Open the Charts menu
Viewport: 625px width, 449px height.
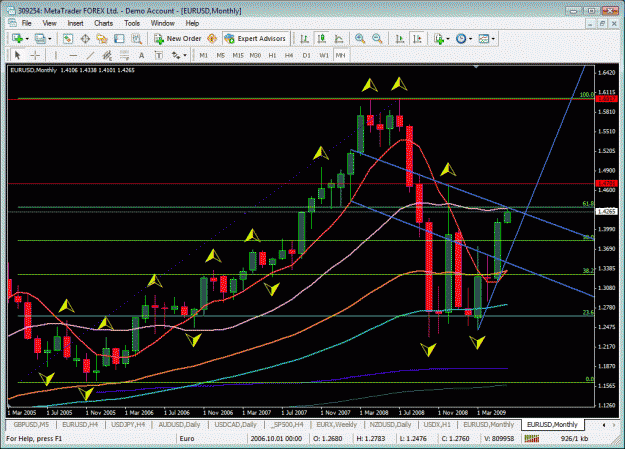pyautogui.click(x=103, y=23)
